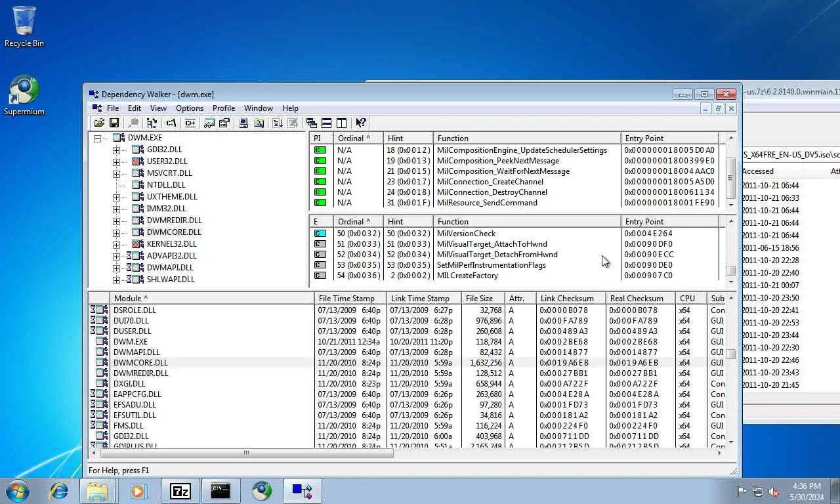Expand the SHLWAPI.DLL tree node
The height and width of the screenshot is (504, 840).
[117, 280]
